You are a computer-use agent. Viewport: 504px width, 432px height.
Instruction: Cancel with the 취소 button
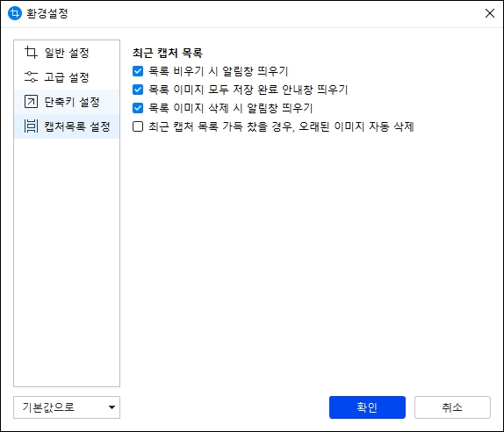tap(452, 407)
